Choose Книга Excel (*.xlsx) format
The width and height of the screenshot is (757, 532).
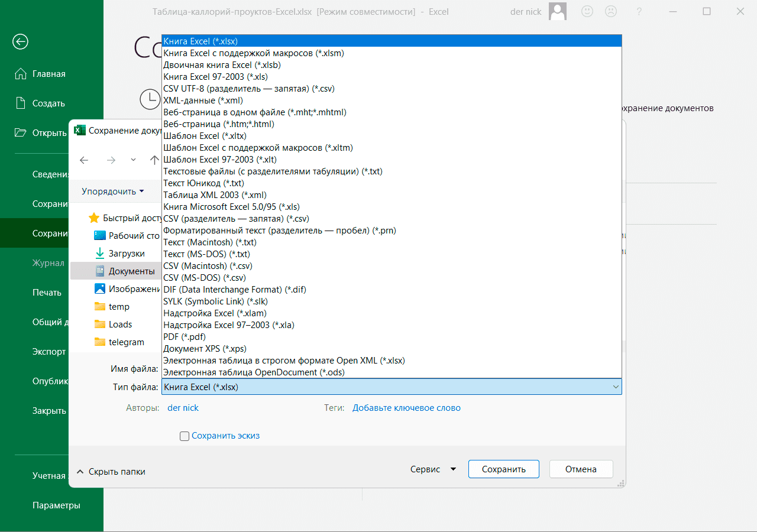pos(392,41)
